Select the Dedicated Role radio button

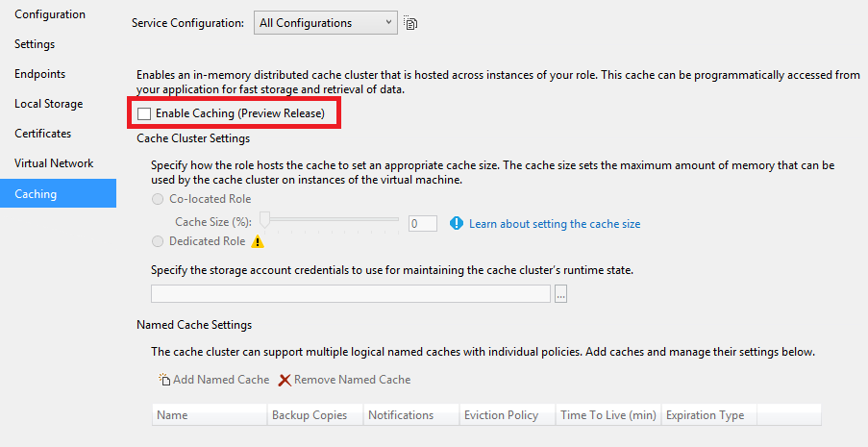click(158, 241)
